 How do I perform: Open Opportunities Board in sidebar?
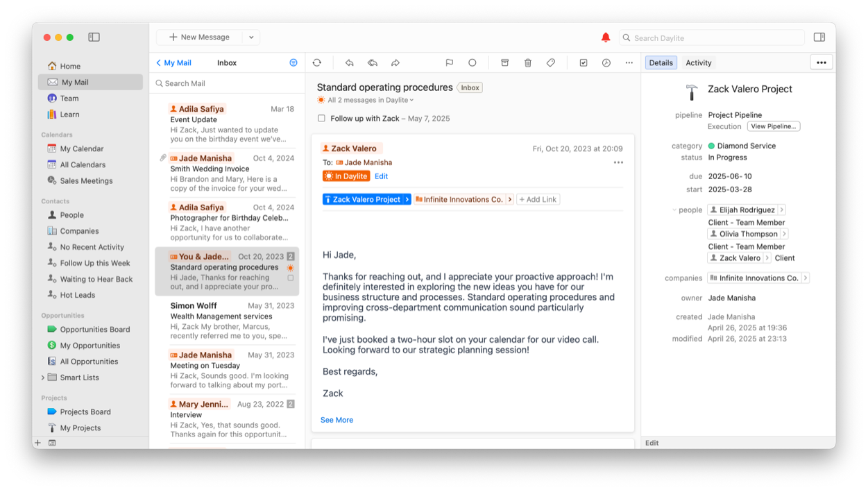pos(94,330)
